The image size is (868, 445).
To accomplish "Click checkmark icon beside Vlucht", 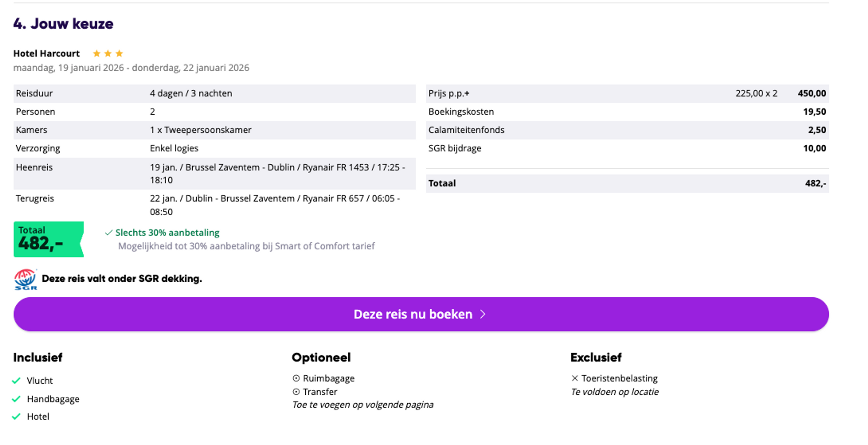I will pyautogui.click(x=16, y=381).
